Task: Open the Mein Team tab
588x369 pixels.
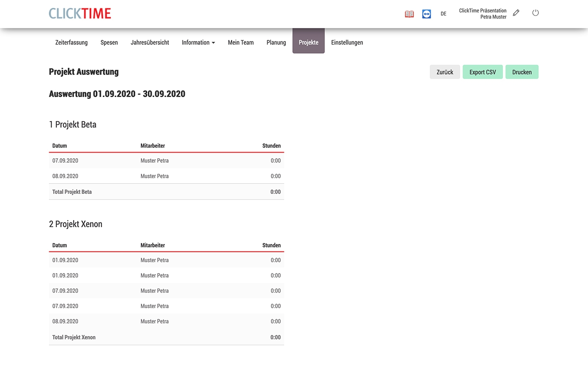Action: [241, 43]
